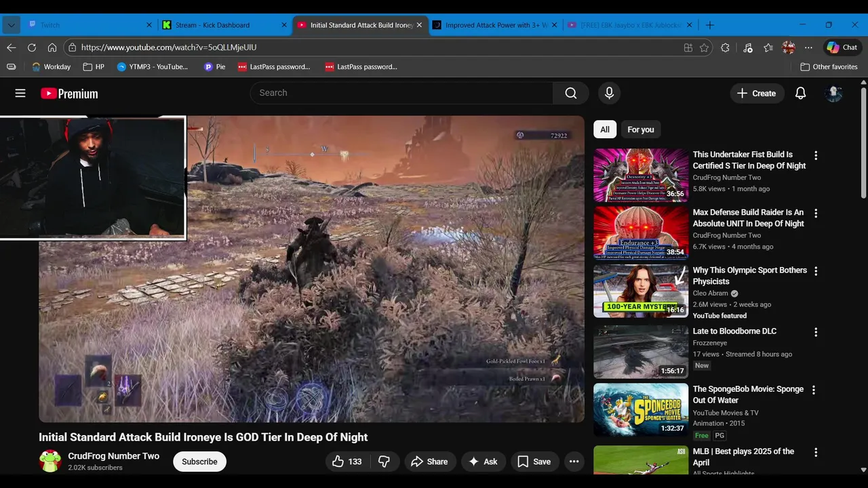Image resolution: width=868 pixels, height=488 pixels.
Task: Open Undertaker Fist Build video thumbnail
Action: [641, 175]
